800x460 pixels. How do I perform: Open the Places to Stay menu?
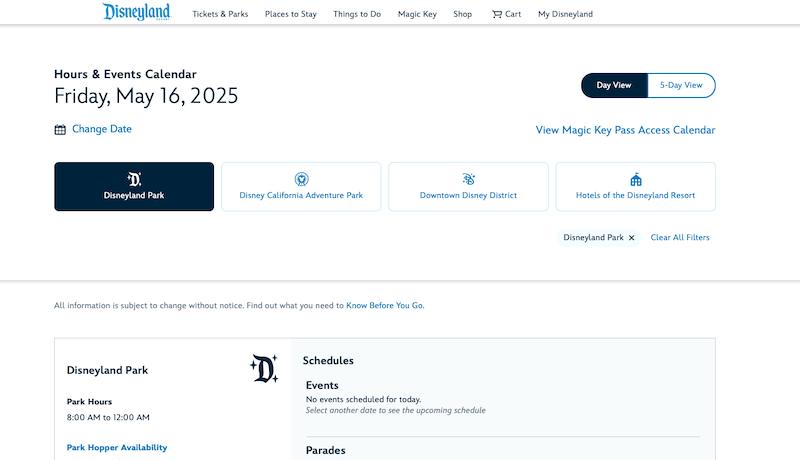click(x=291, y=14)
